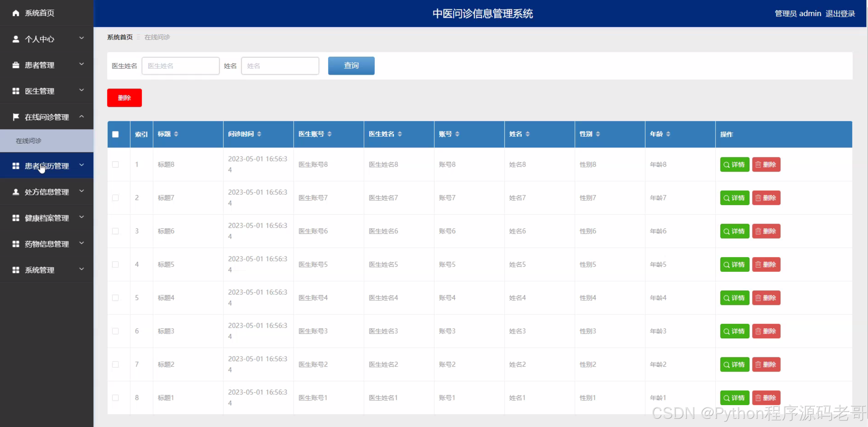
Task: Sort by 年龄 column arrows
Action: (x=668, y=134)
